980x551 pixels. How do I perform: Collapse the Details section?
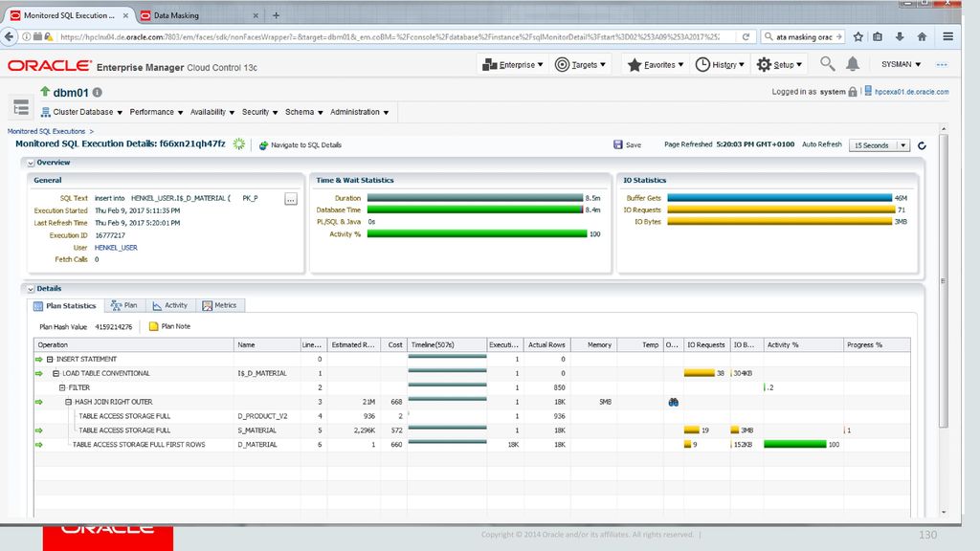(31, 289)
